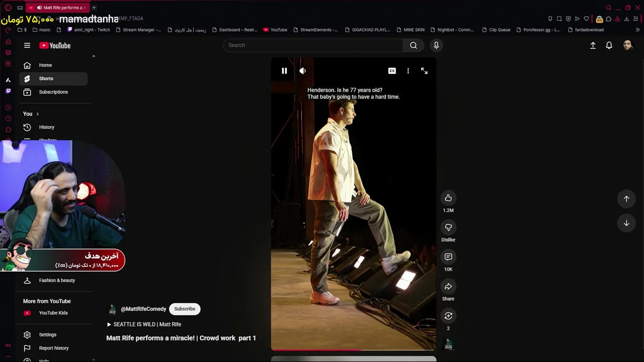The image size is (644, 362).
Task: Go to the previous Short with up arrow
Action: click(626, 199)
